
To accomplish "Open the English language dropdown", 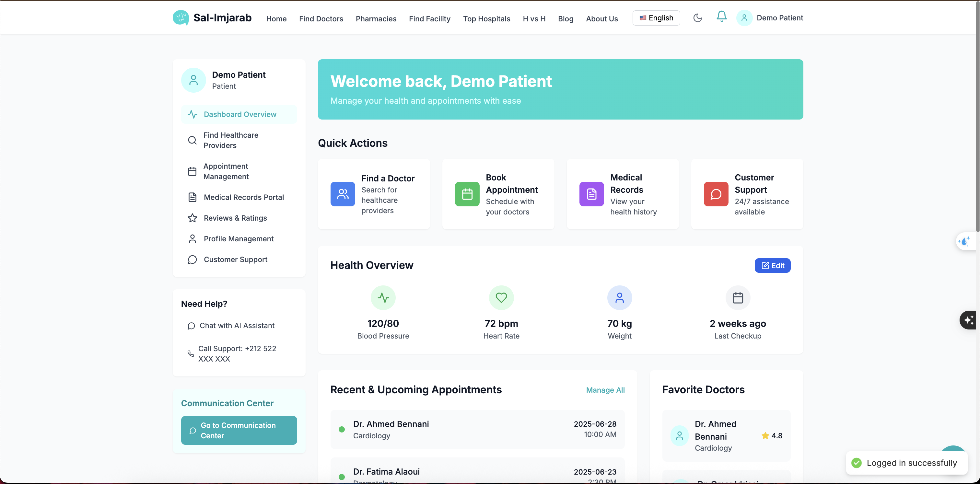I will pyautogui.click(x=656, y=18).
